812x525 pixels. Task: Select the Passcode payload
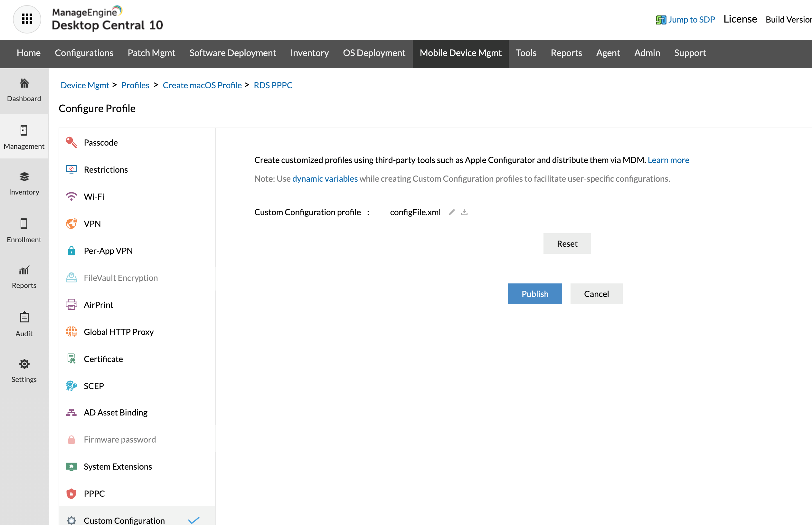point(101,142)
